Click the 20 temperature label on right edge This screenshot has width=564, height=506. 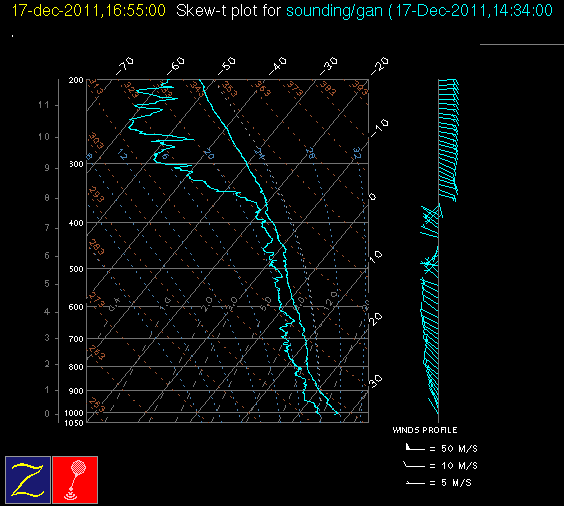tap(376, 319)
